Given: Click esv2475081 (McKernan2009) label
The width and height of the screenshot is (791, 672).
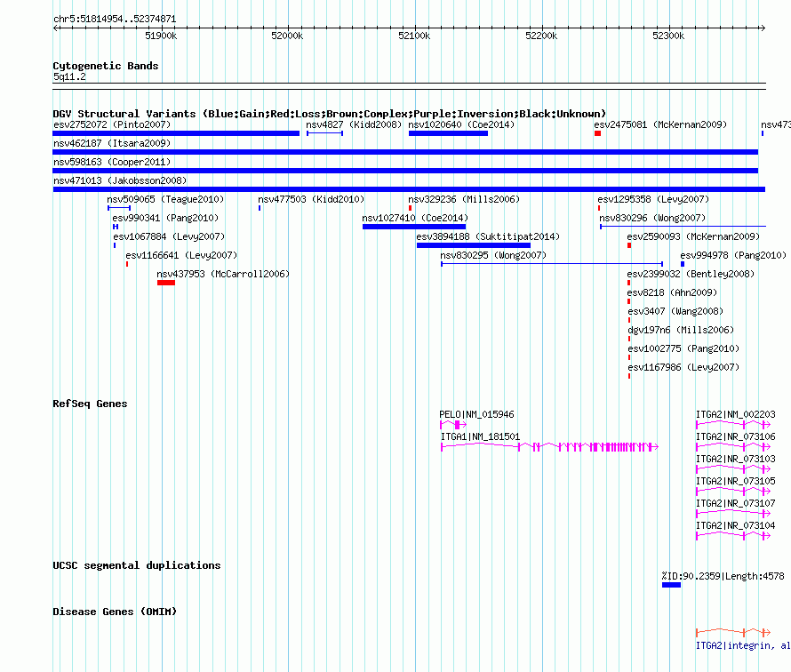Looking at the screenshot, I should pyautogui.click(x=660, y=124).
